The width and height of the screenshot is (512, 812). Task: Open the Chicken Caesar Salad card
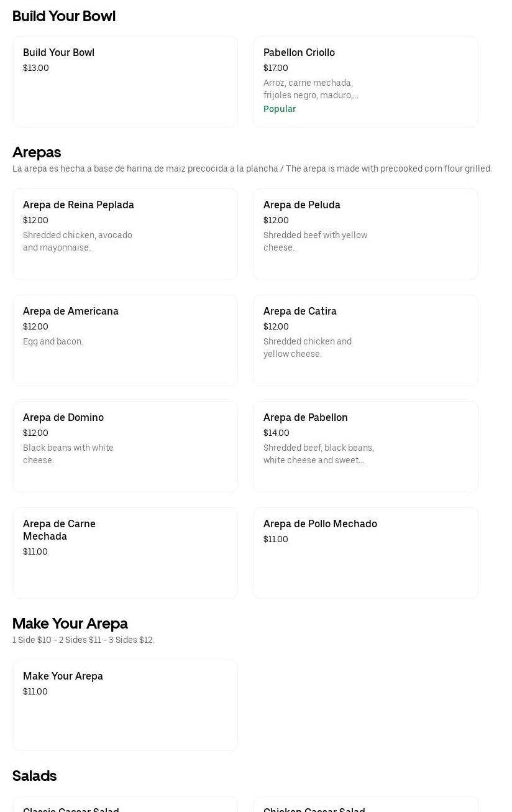(x=365, y=806)
